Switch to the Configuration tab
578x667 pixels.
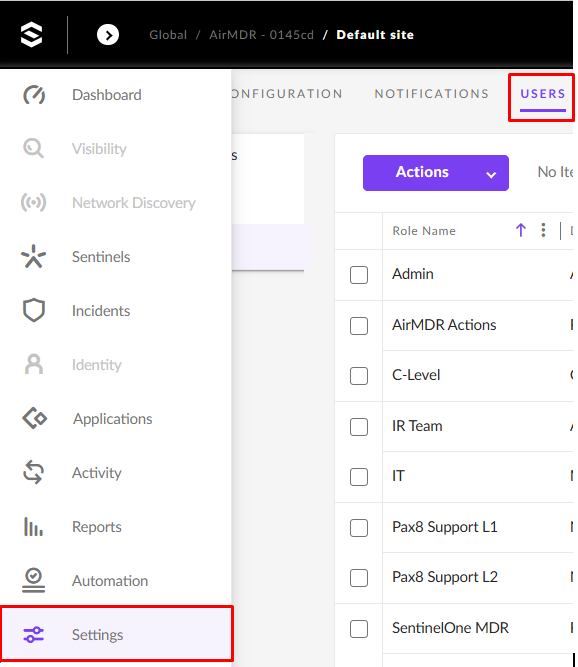287,94
